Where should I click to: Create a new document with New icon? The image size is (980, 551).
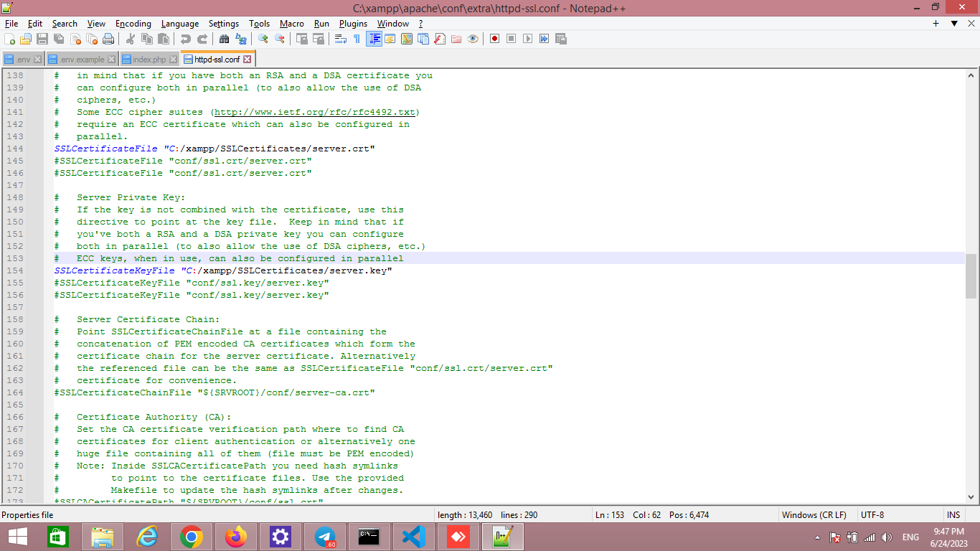point(9,39)
